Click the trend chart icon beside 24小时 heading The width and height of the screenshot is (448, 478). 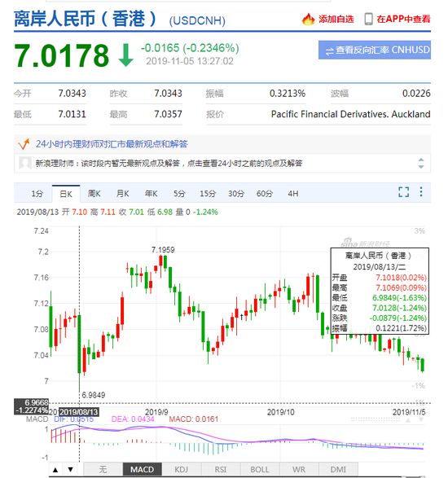click(24, 144)
